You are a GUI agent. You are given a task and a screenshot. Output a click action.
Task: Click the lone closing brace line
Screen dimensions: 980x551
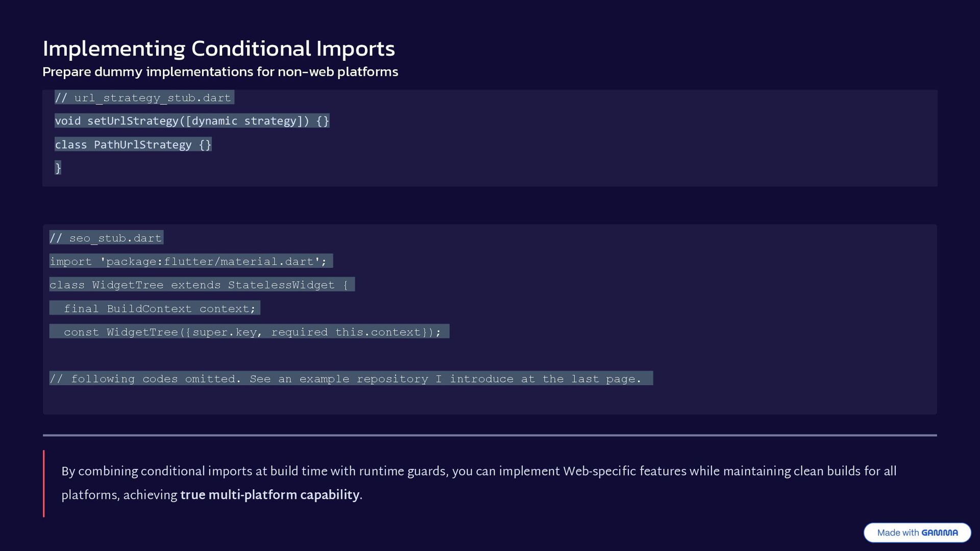point(58,168)
